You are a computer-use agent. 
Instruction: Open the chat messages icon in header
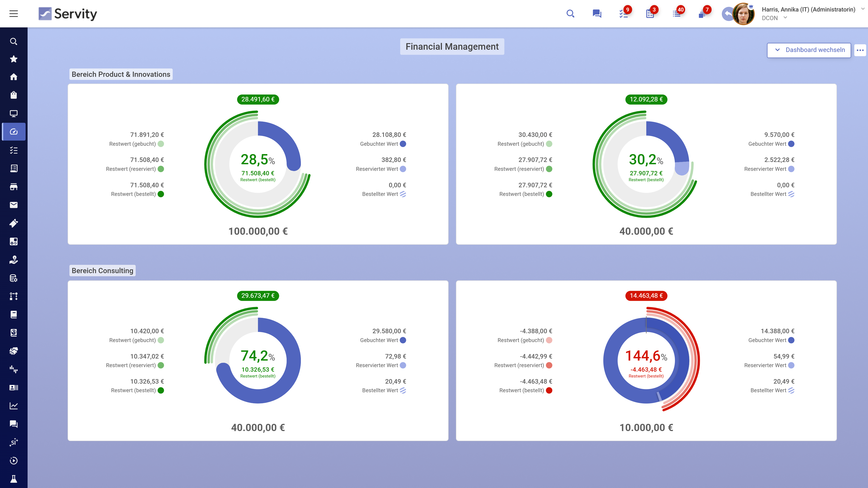pyautogui.click(x=597, y=14)
